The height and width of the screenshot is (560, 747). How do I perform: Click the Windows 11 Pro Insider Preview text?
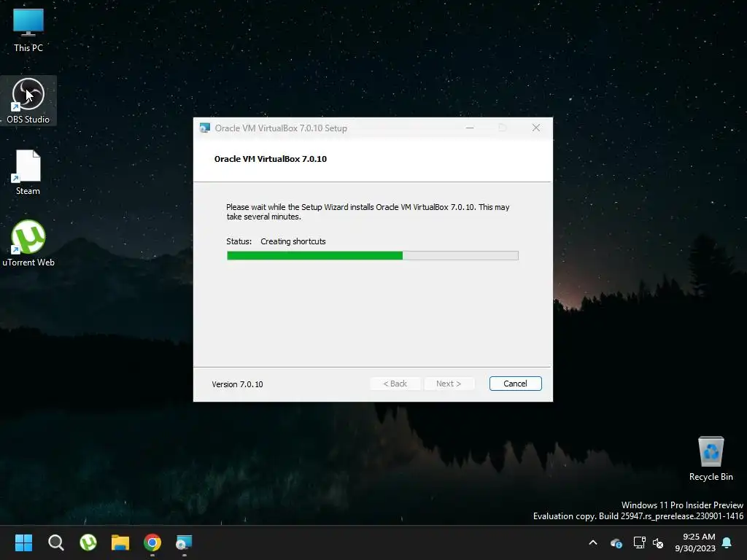pyautogui.click(x=682, y=505)
